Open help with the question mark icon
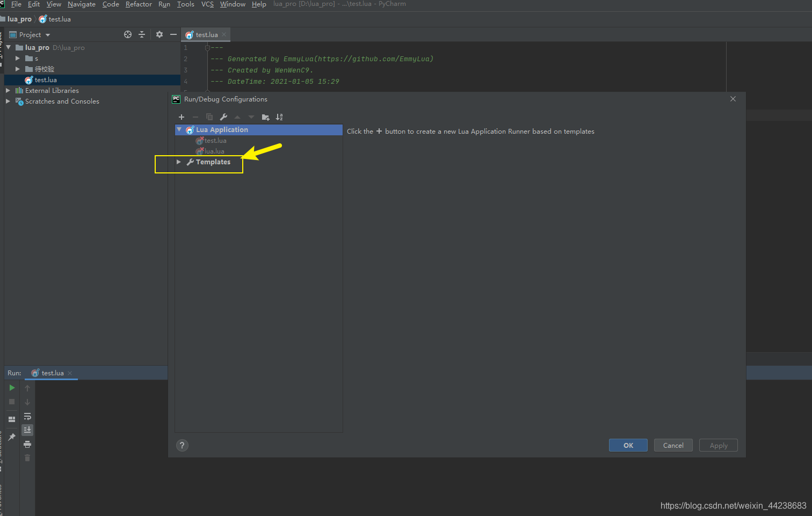The width and height of the screenshot is (812, 516). pos(182,445)
